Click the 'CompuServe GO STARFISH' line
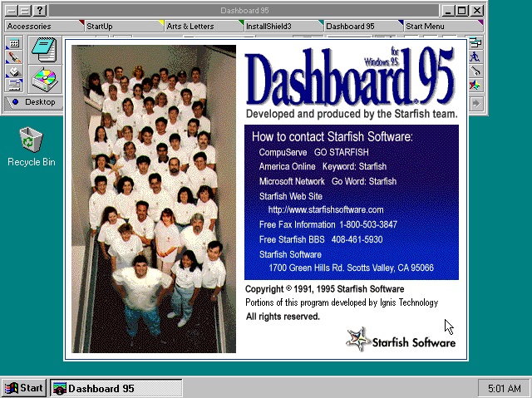 314,152
